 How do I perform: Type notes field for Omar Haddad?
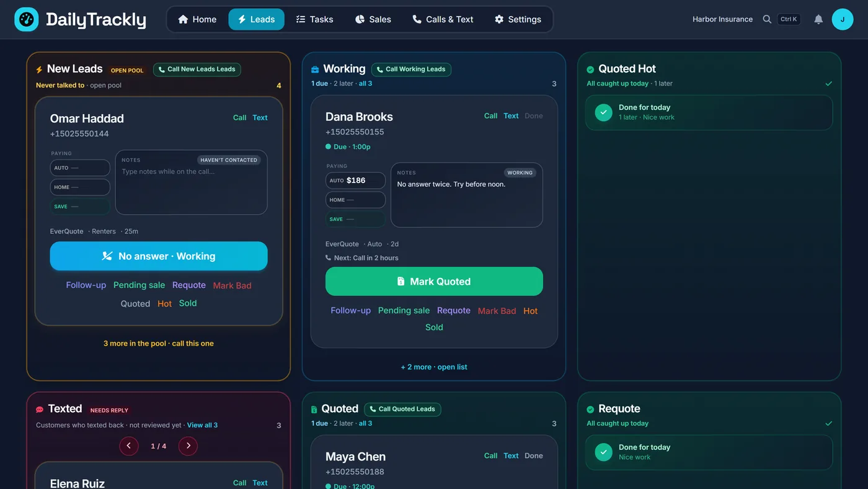pos(192,182)
